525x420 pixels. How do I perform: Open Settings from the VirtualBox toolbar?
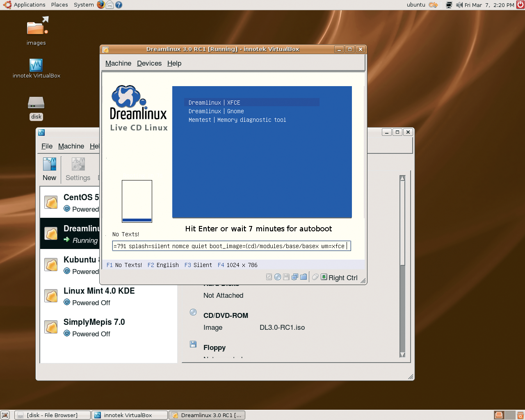pos(78,169)
